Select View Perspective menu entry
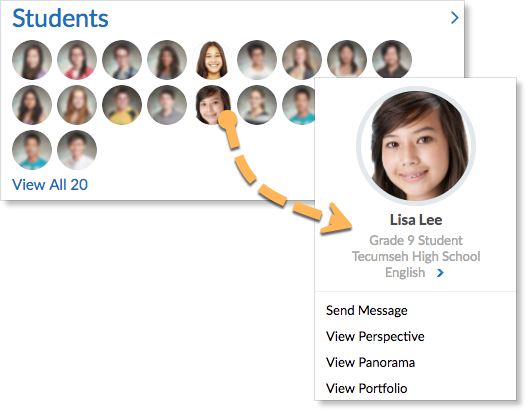 click(375, 337)
